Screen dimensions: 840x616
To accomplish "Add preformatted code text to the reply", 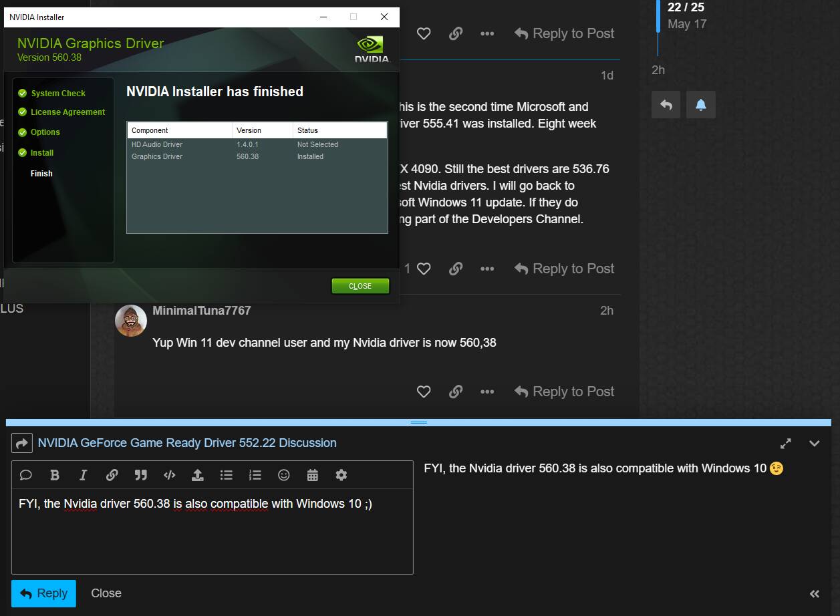I will coord(169,475).
